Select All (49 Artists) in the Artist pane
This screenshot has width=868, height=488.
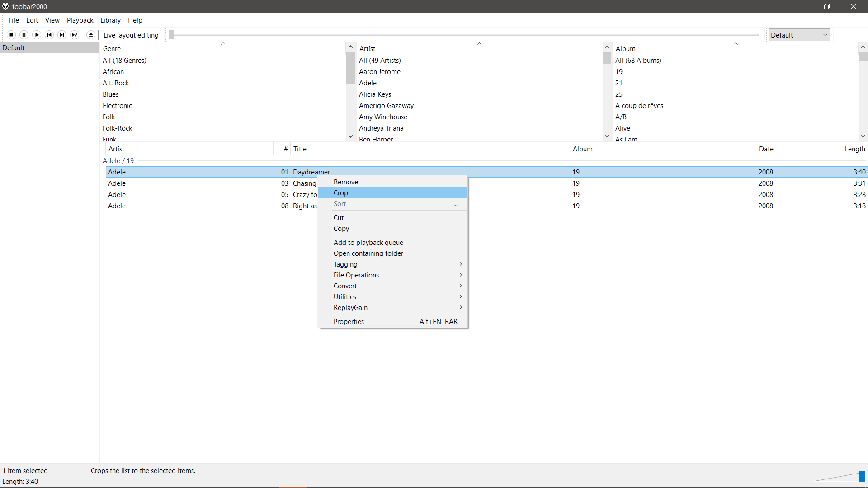click(x=380, y=60)
